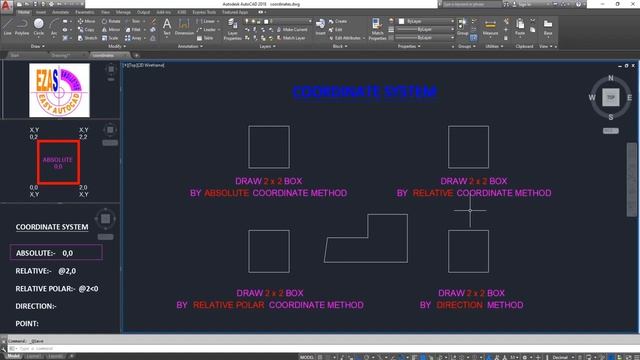The image size is (640, 360).
Task: Click Make Current layer button
Action: (292, 29)
